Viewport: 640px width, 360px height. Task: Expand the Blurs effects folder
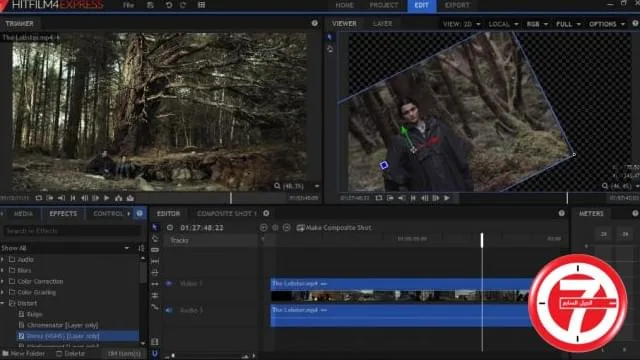(x=2, y=270)
